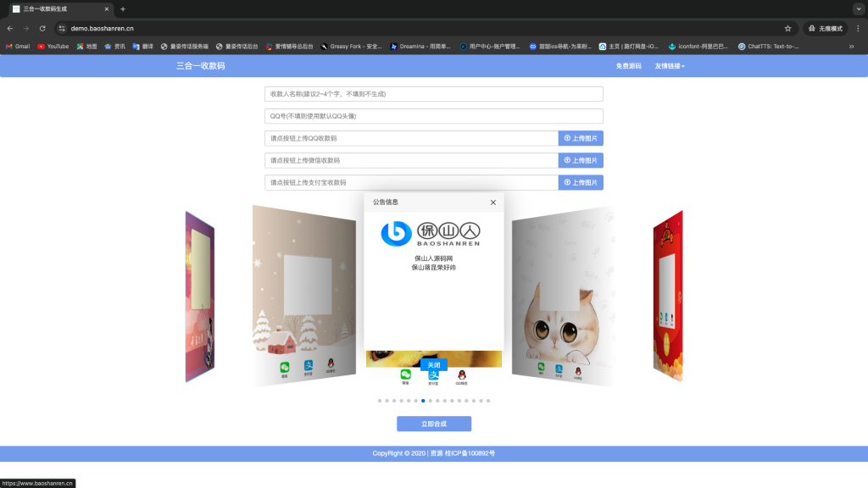Reload the page with the refresh icon
Screen dimensions: 868x488
coord(42,28)
